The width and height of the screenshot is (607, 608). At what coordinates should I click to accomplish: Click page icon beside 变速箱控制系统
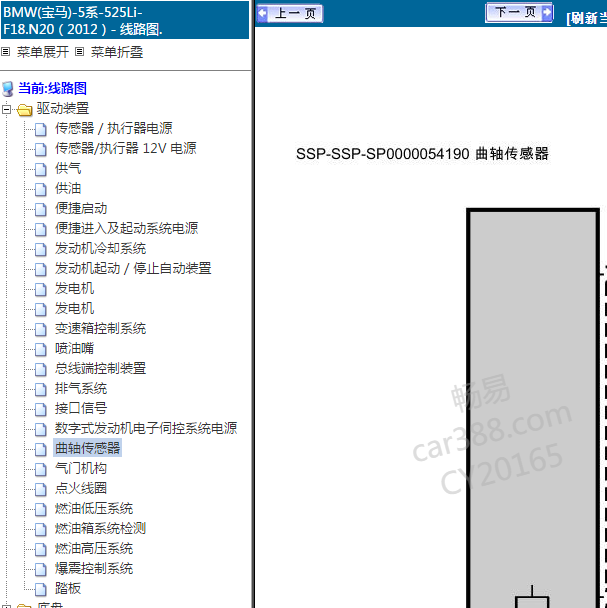click(x=40, y=330)
